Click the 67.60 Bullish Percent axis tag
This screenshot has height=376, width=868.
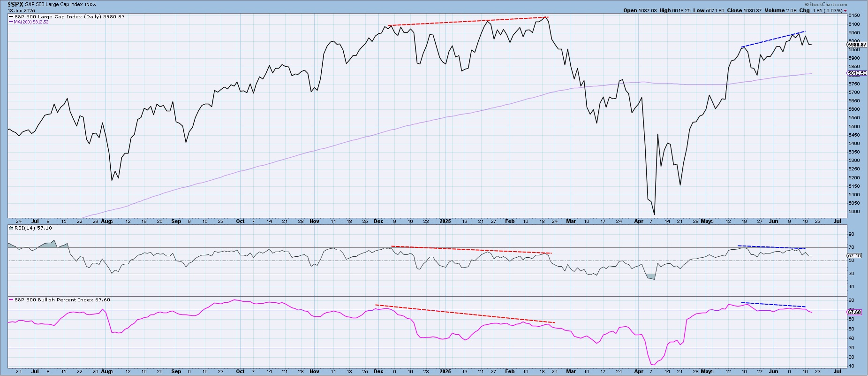[855, 312]
